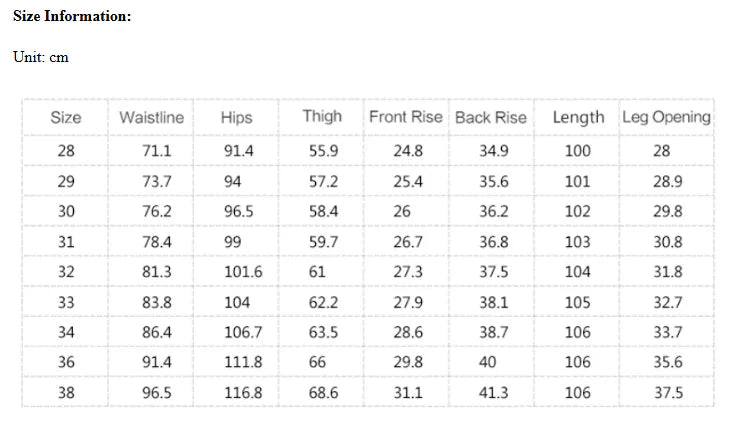The width and height of the screenshot is (738, 422).
Task: Click size 28 in the Size column
Action: 66,151
